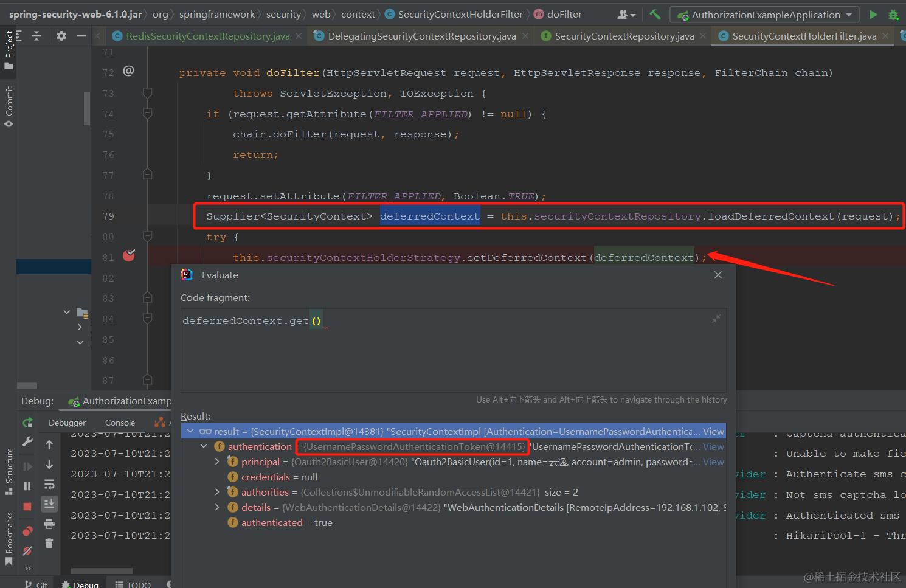
Task: Start a debug session via the bug icon
Action: [x=894, y=14]
